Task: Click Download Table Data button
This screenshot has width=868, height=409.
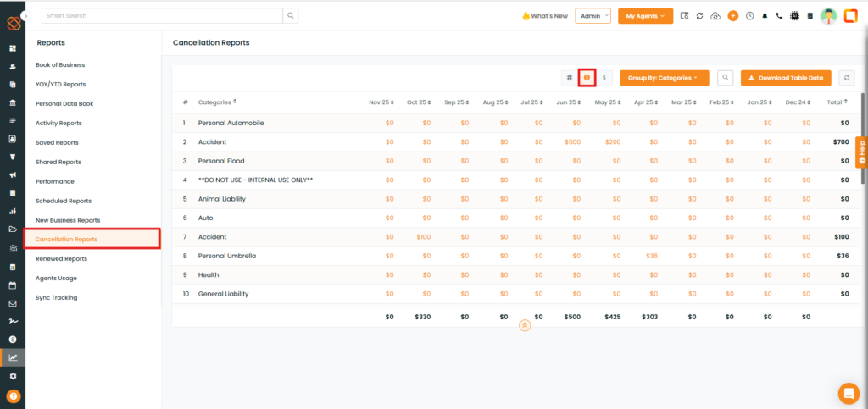Action: point(786,78)
